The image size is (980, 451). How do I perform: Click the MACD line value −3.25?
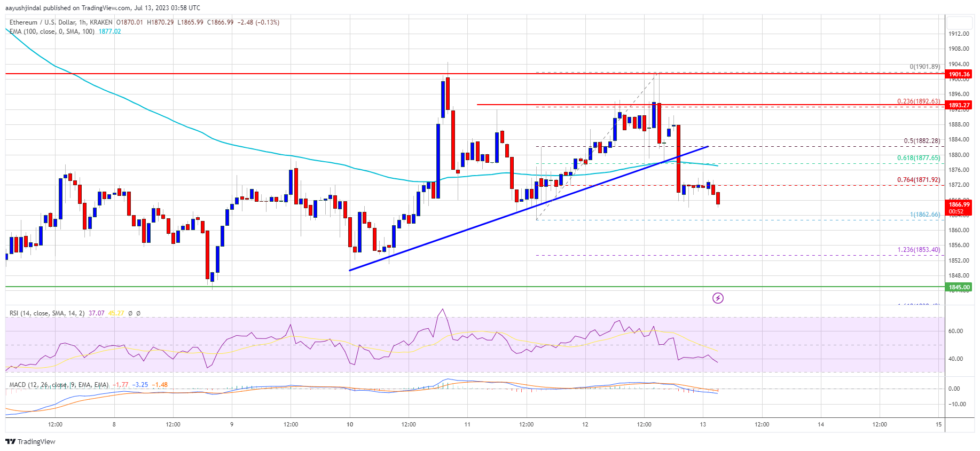point(140,385)
